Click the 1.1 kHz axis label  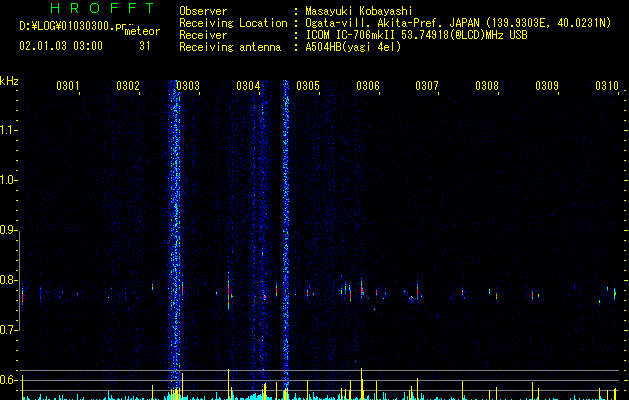(9, 130)
